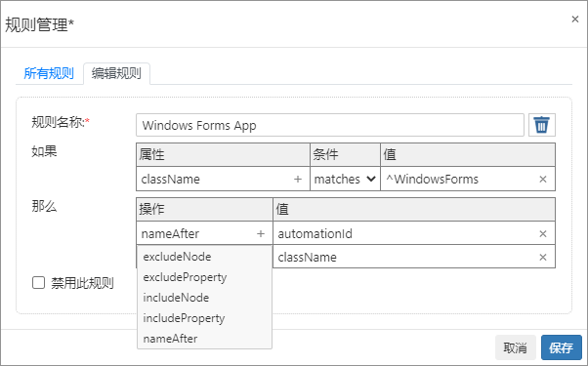This screenshot has height=366, width=588.
Task: Select the 属性 column header
Action: (x=223, y=154)
